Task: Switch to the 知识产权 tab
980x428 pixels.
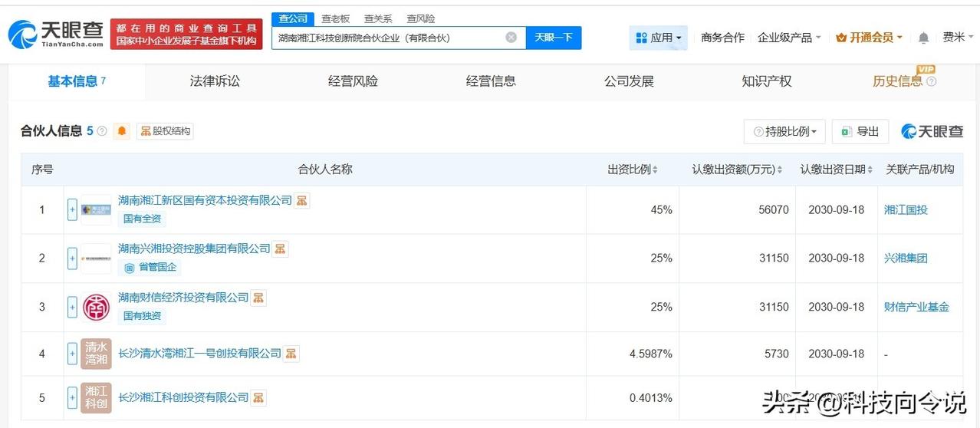Action: click(767, 81)
